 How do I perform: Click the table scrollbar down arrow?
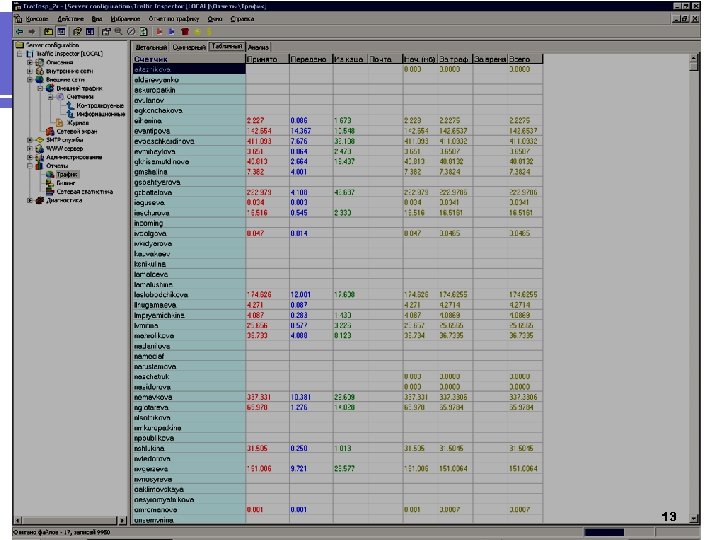[694, 518]
